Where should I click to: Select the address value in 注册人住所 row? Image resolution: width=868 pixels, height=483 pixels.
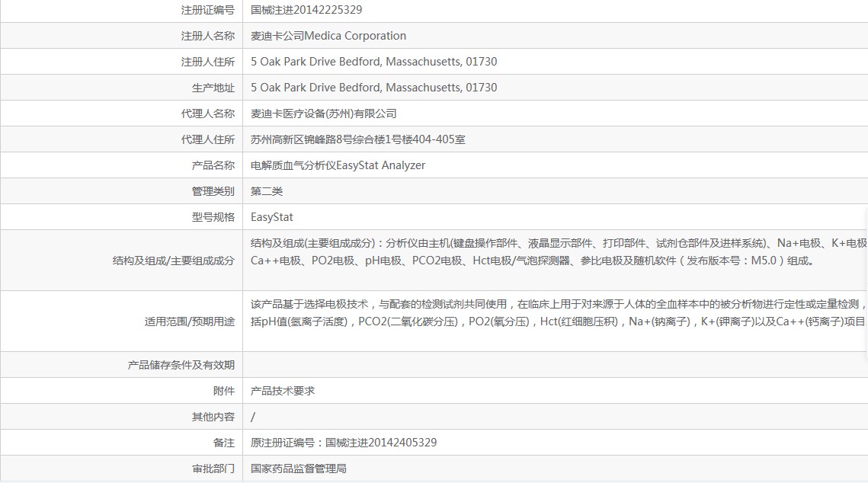[x=373, y=62]
